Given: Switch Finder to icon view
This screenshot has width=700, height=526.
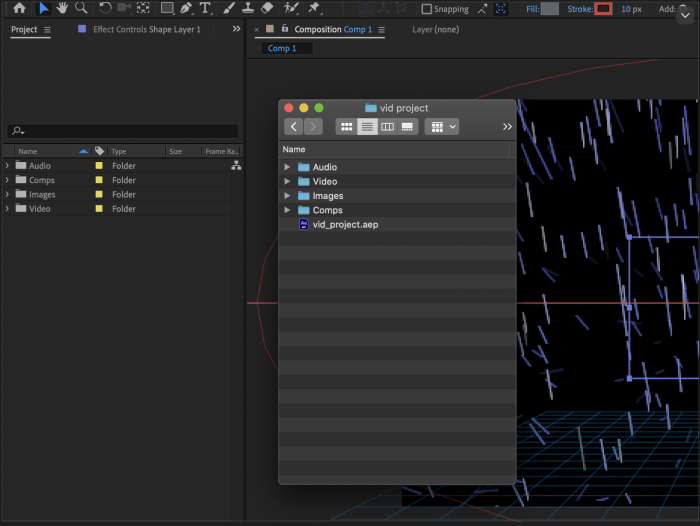Looking at the screenshot, I should pos(346,127).
